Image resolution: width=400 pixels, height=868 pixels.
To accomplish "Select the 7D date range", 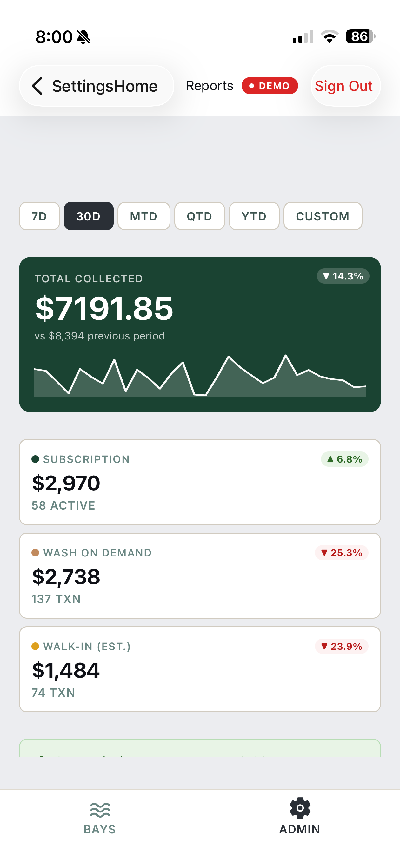I will click(x=39, y=216).
